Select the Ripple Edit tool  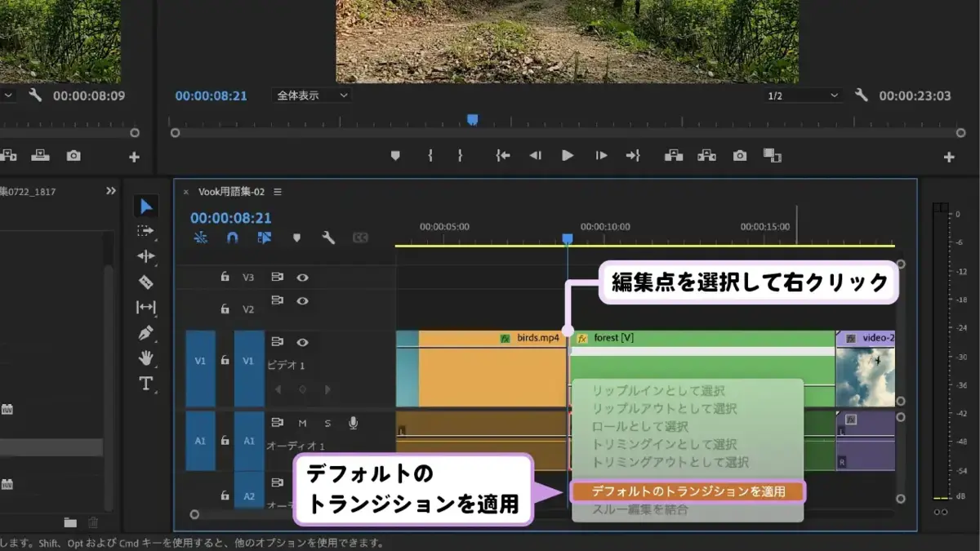146,256
